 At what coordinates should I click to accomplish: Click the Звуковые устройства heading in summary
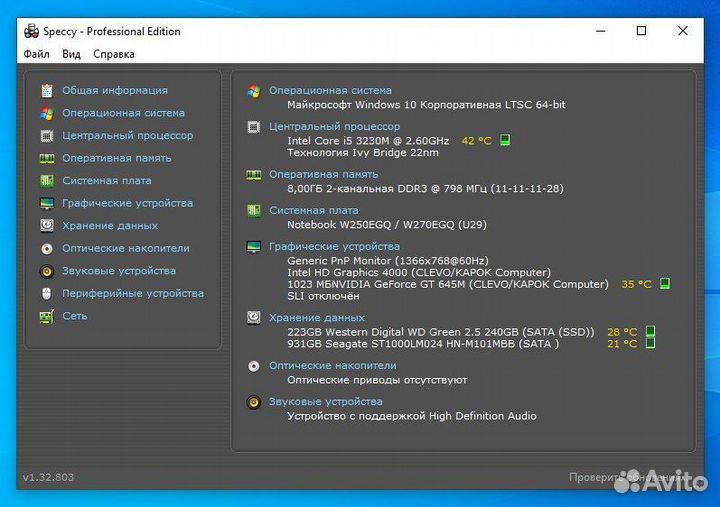click(x=326, y=402)
